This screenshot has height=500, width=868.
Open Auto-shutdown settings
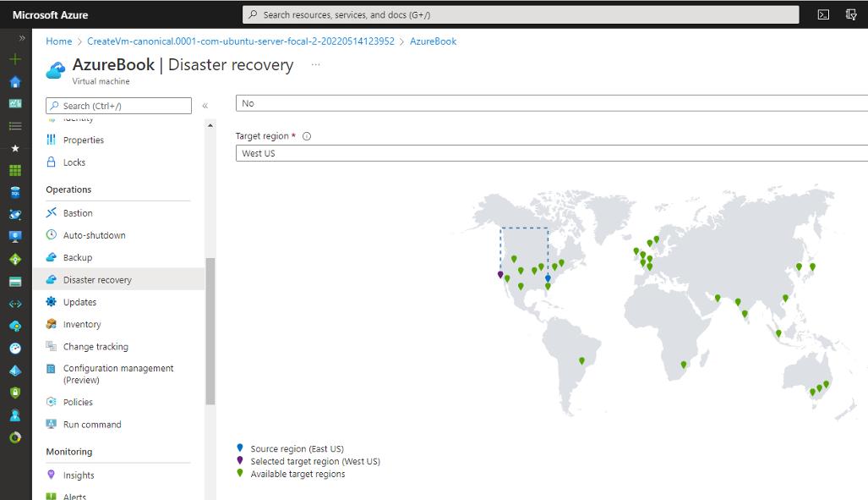94,235
